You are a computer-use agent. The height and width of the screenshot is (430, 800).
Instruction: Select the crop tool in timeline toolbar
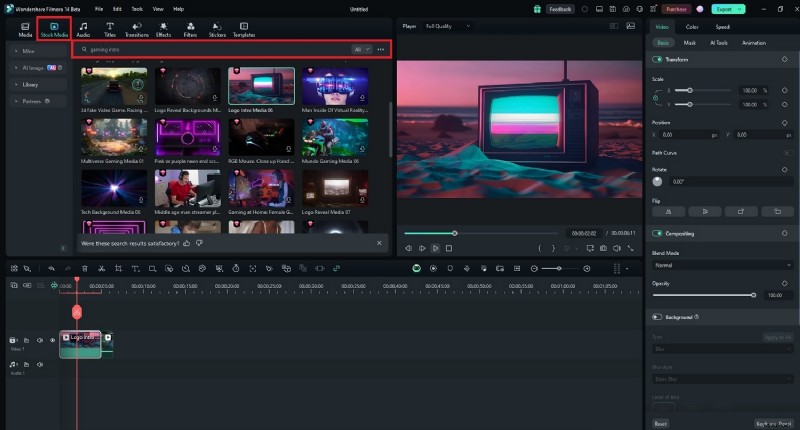point(118,268)
